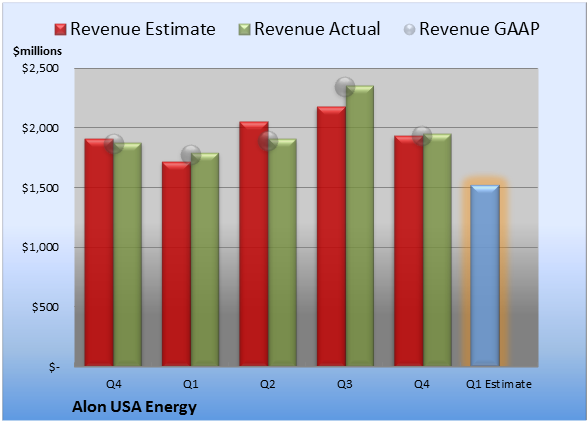Select the 'Revenue Estimate' legend label
Screen dimensions: 588x422
click(x=143, y=29)
